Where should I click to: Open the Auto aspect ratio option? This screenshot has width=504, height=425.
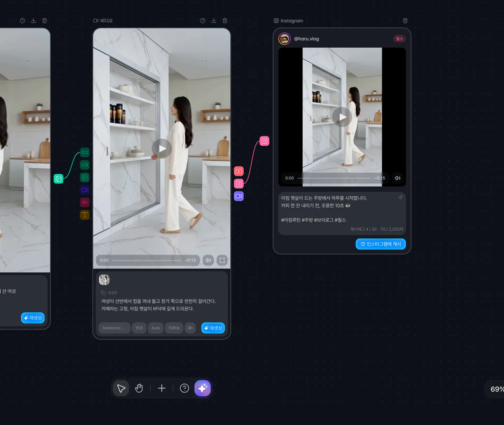[156, 328]
